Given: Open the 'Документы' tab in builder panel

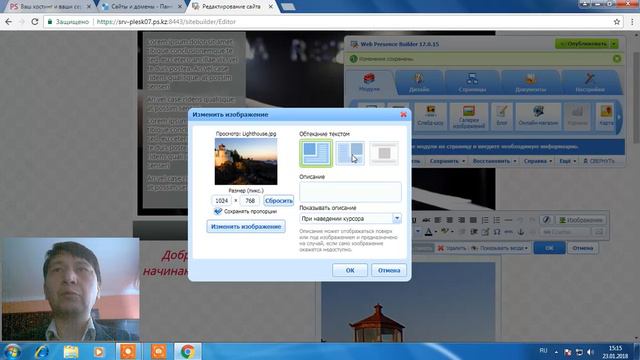Looking at the screenshot, I should (x=530, y=82).
